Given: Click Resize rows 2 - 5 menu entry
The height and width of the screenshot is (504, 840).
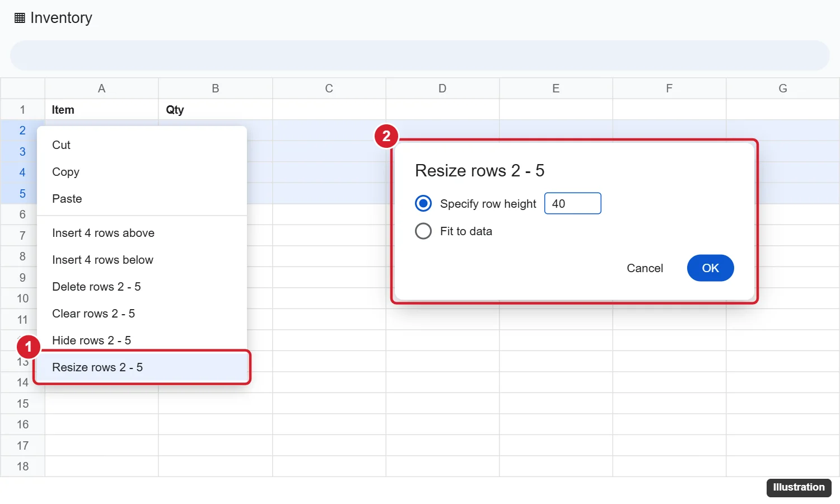Looking at the screenshot, I should coord(142,367).
